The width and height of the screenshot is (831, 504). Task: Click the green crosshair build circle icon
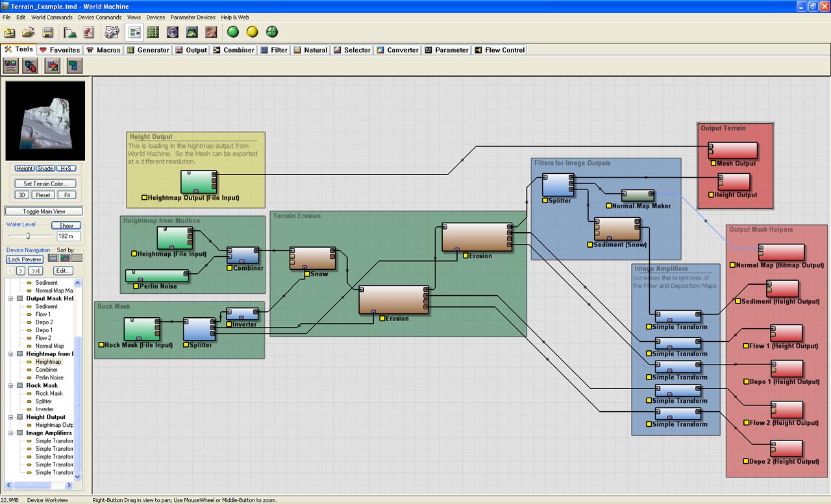pos(272,32)
